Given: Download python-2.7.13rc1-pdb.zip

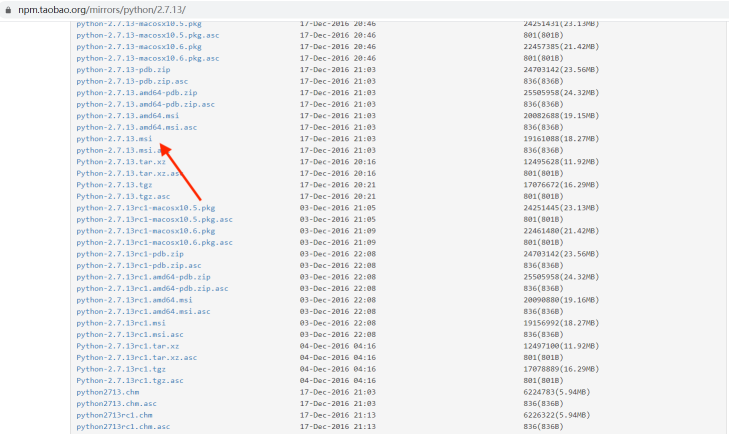Looking at the screenshot, I should (130, 254).
